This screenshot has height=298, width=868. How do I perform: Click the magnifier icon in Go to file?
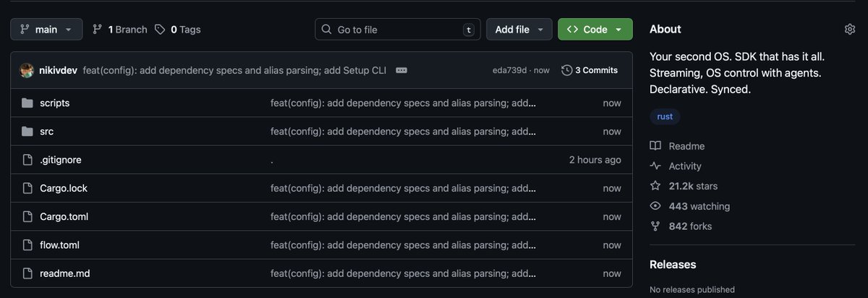tap(327, 30)
